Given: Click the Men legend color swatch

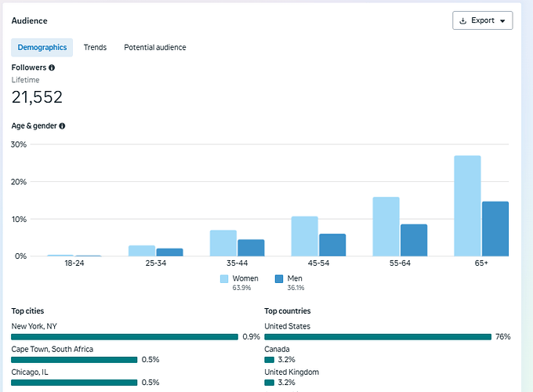Looking at the screenshot, I should point(279,279).
